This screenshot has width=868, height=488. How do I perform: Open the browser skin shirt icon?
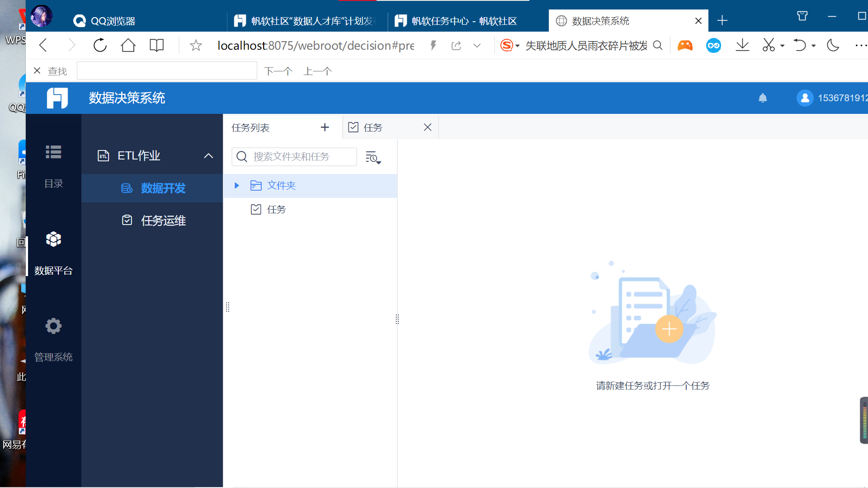(x=802, y=16)
